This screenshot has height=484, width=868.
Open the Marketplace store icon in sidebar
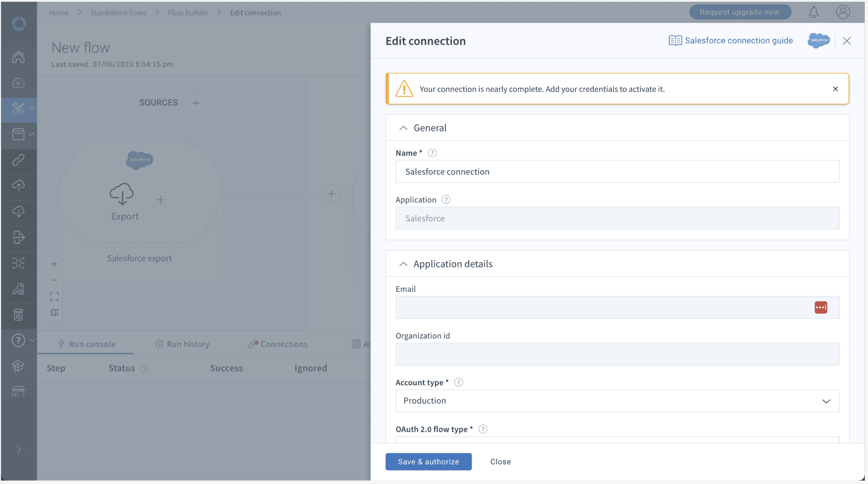19,392
